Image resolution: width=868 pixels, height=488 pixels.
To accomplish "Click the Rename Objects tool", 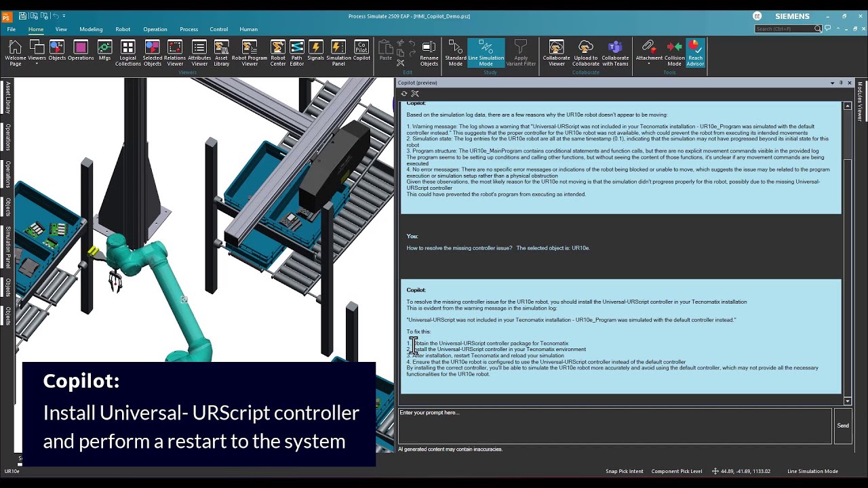I will click(x=429, y=53).
